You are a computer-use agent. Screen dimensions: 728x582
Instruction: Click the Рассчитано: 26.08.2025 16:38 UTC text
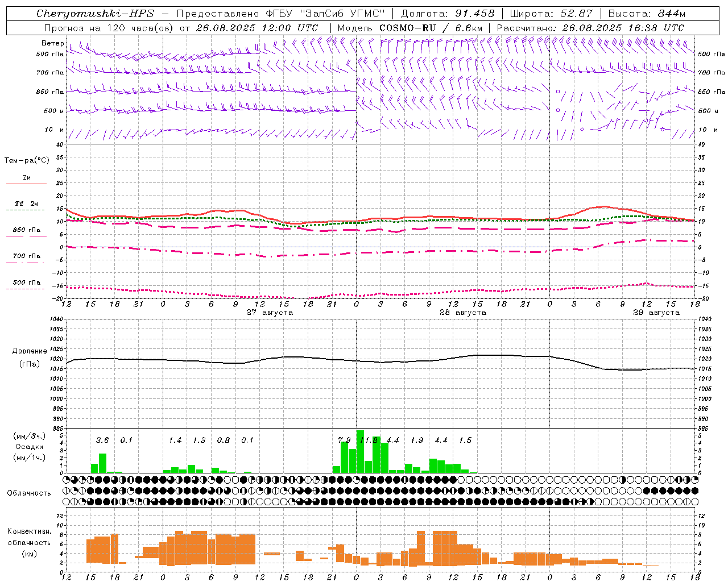pyautogui.click(x=591, y=28)
